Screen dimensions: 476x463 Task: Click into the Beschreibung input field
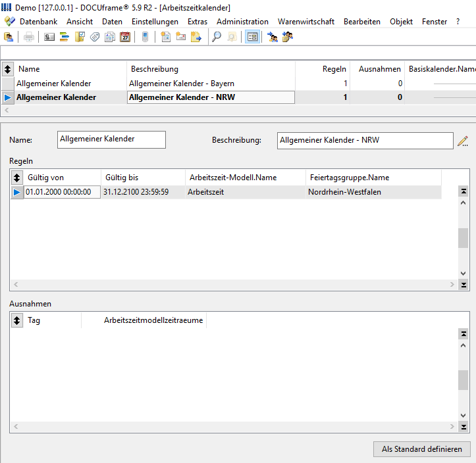365,140
